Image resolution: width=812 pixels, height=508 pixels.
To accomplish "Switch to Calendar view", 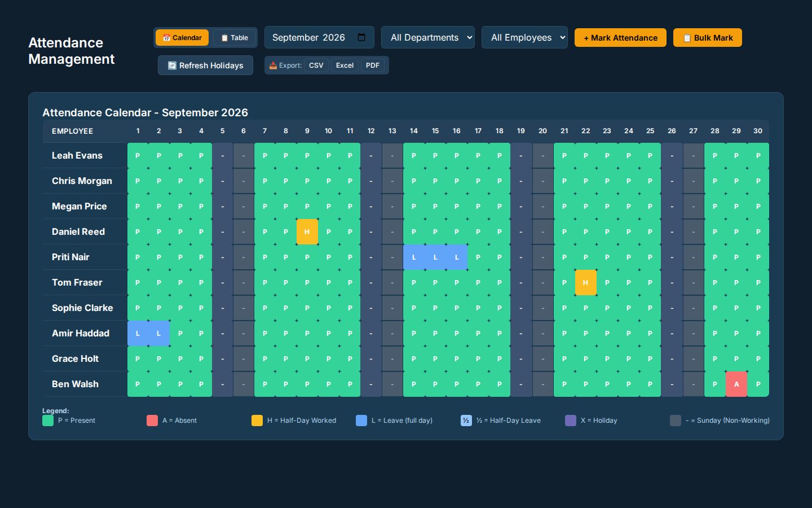I will [182, 38].
